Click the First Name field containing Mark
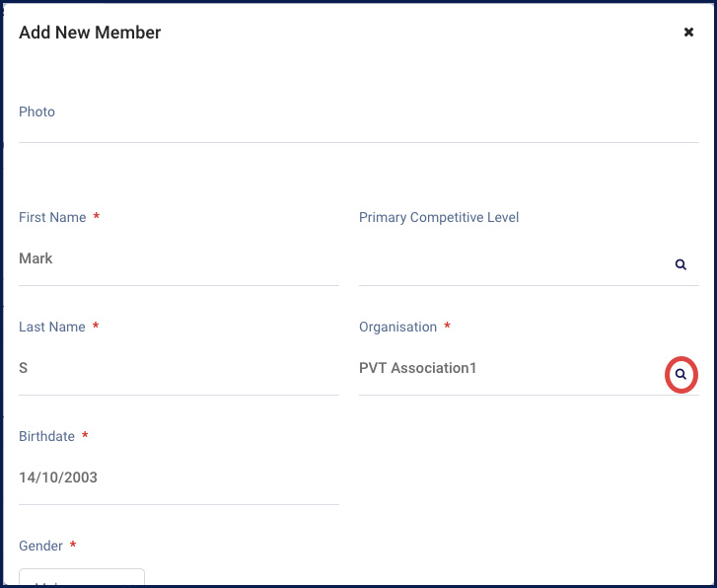The height and width of the screenshot is (588, 717). [179, 259]
